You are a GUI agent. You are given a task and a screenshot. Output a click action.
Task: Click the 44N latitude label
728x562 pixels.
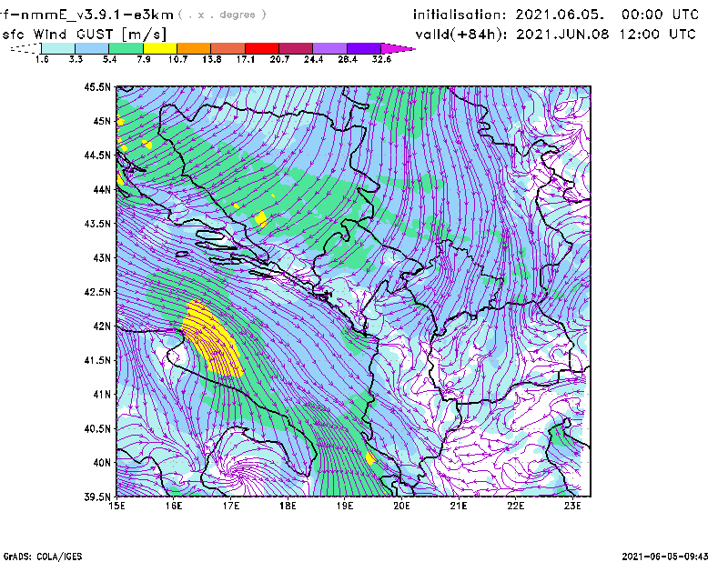click(102, 189)
